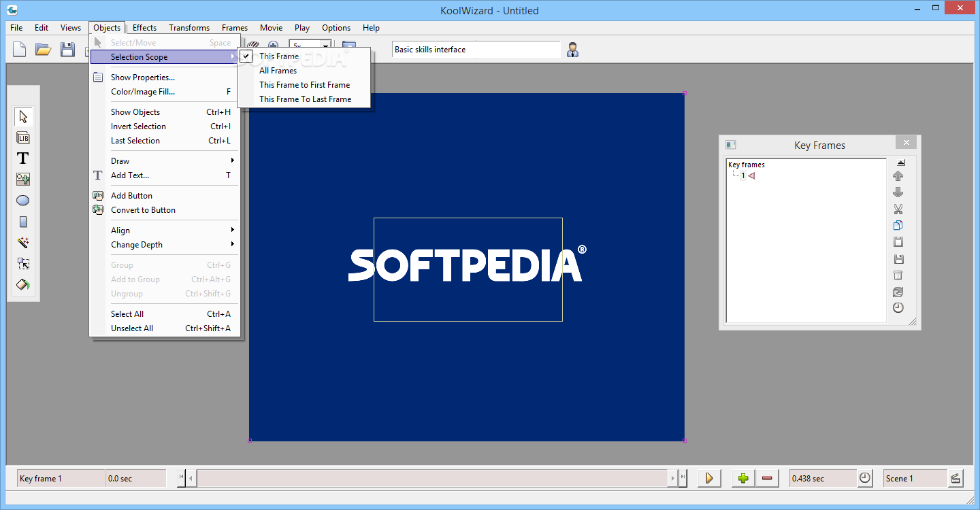Expand the Align submenu
Viewport: 980px width, 510px height.
(164, 231)
